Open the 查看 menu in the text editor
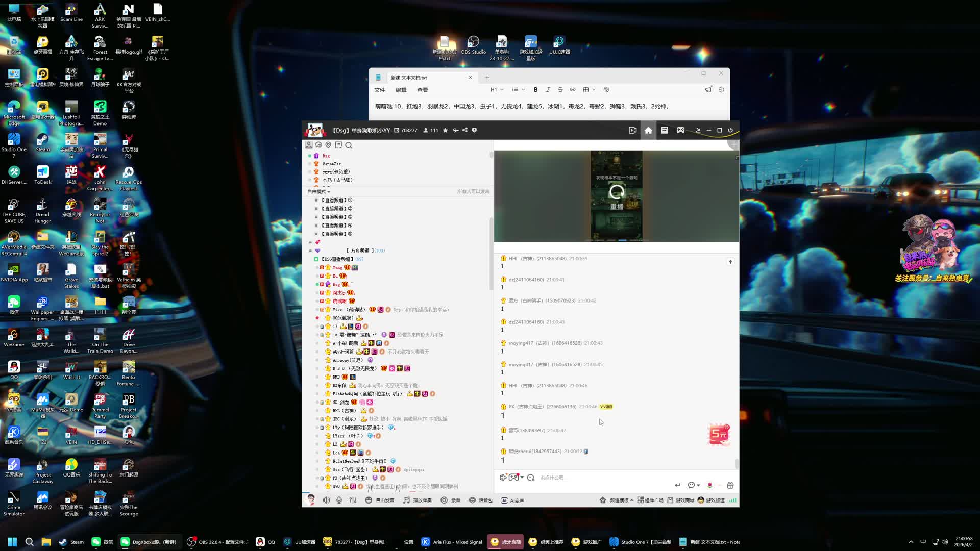This screenshot has width=980, height=551. (423, 90)
